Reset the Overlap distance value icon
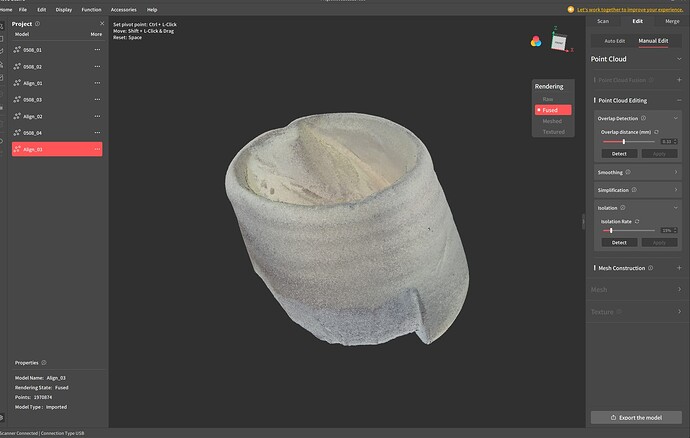690x438 pixels. (656, 132)
